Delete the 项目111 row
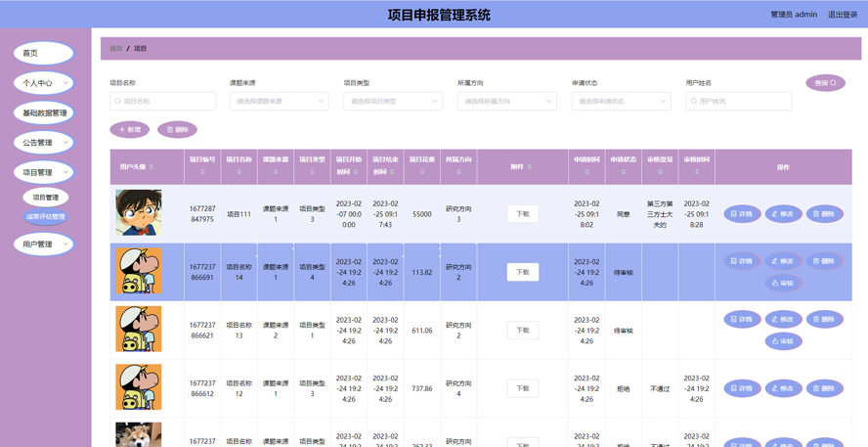The height and width of the screenshot is (447, 868). pos(824,214)
